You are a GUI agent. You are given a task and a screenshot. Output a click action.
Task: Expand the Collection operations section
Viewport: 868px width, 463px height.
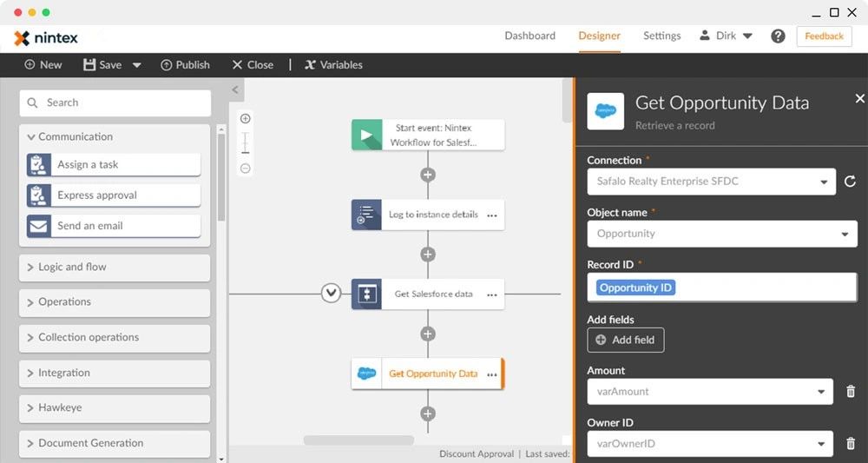click(115, 337)
